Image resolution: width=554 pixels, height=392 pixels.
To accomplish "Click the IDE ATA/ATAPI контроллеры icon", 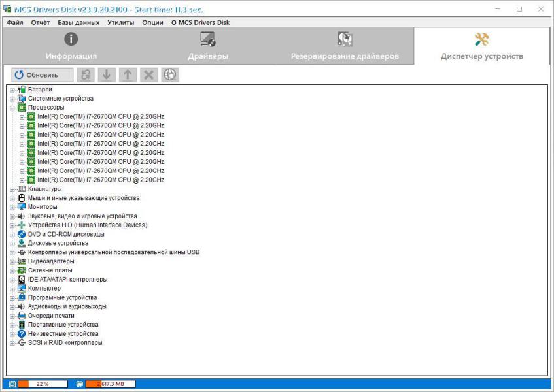I will tap(22, 280).
